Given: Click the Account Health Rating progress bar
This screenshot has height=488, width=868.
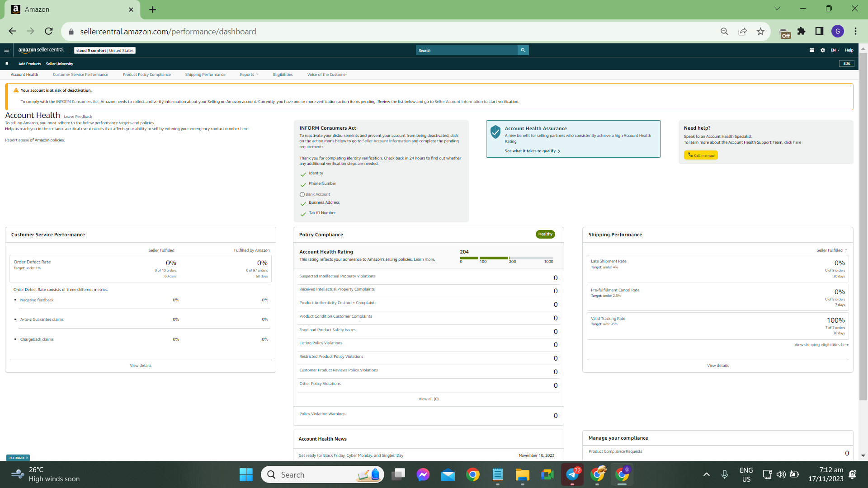Looking at the screenshot, I should (506, 258).
